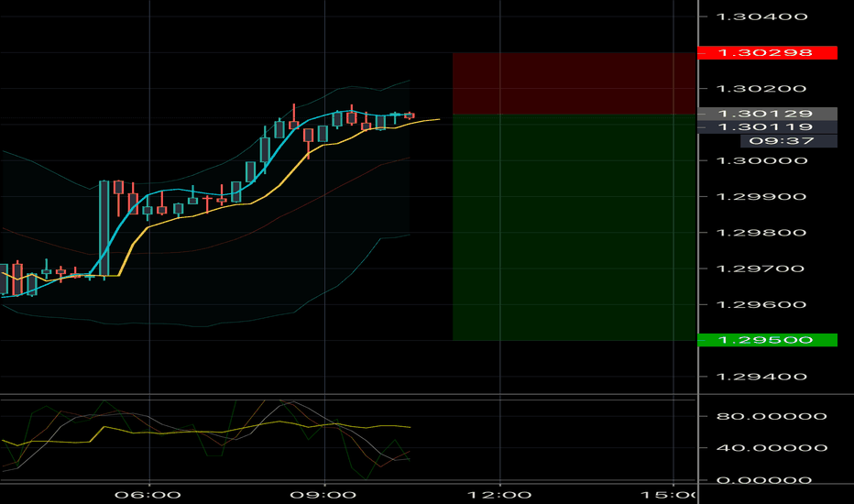Click the last red candle on the chart

[409, 115]
